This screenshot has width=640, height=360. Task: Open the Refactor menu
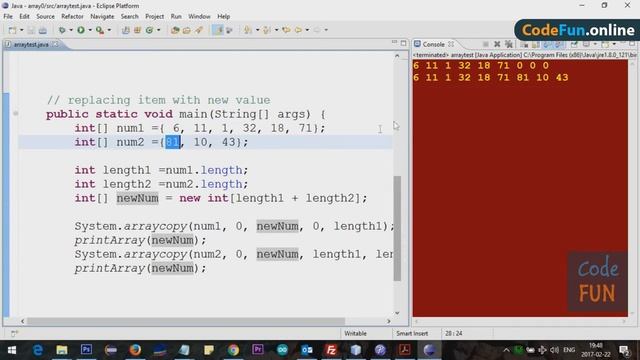pos(72,16)
